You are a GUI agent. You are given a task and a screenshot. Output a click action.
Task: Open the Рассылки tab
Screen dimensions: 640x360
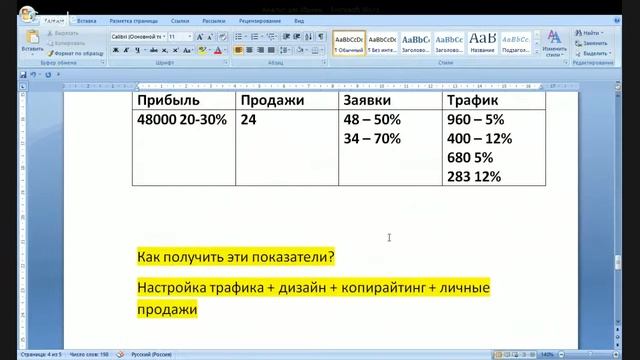click(213, 21)
